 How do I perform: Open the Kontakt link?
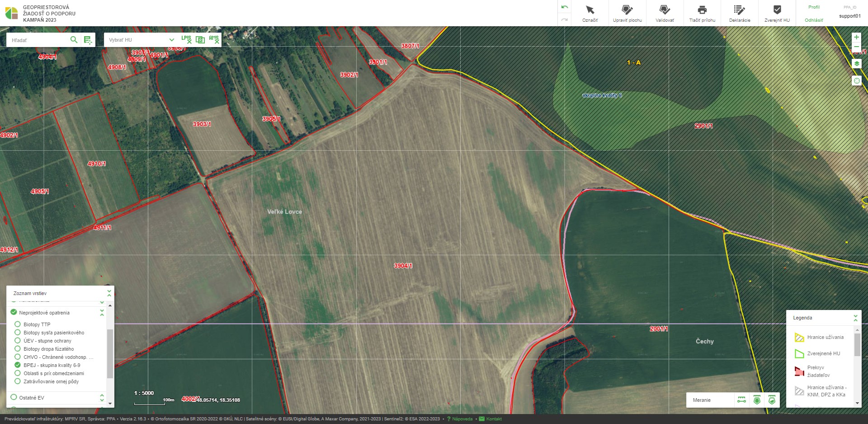(x=494, y=419)
